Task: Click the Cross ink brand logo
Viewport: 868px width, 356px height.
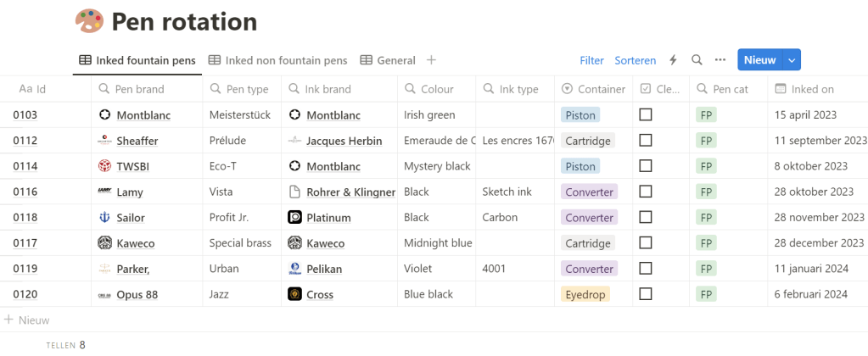Action: pos(294,295)
